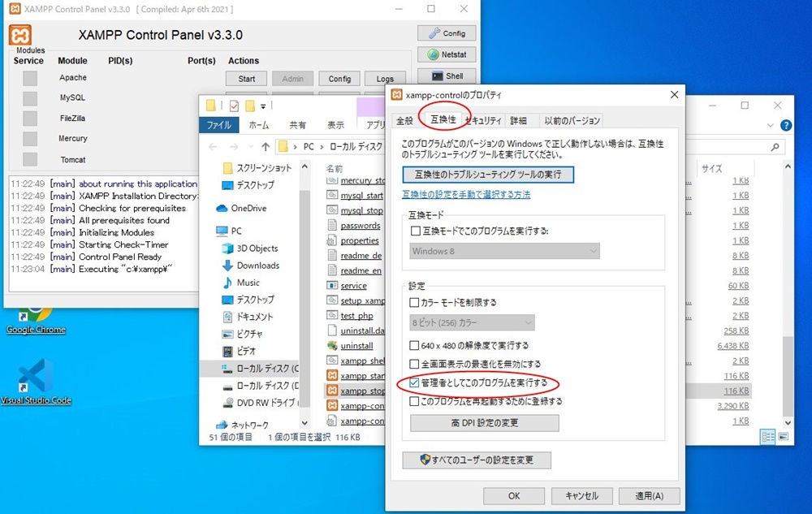
Task: Select ドキュメント folder
Action: [248, 316]
